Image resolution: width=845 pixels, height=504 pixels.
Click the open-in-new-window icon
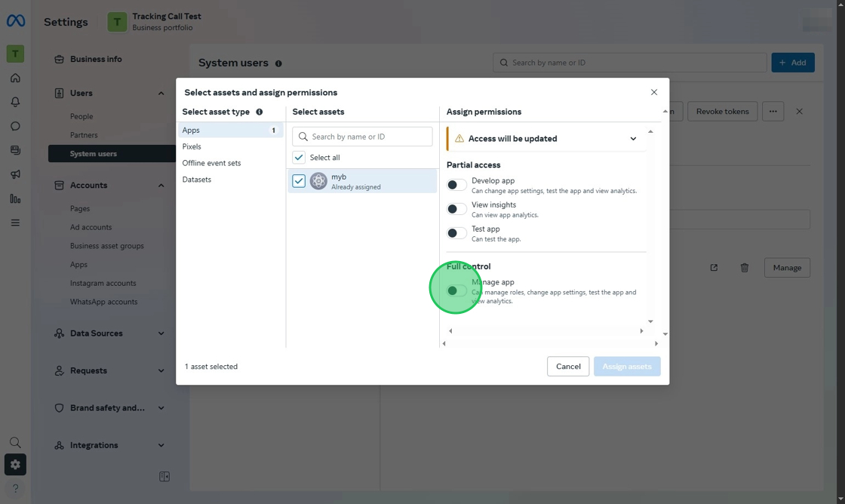point(714,268)
